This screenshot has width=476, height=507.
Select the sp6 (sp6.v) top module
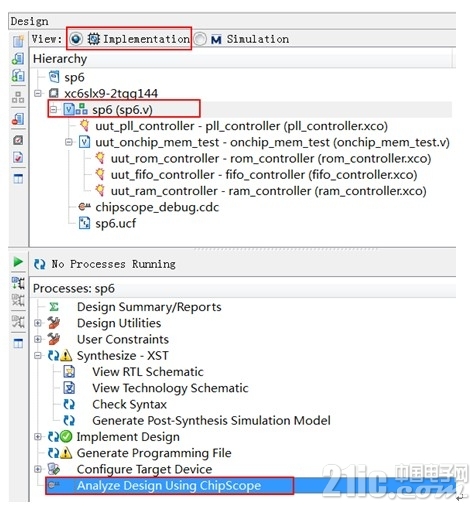point(122,109)
